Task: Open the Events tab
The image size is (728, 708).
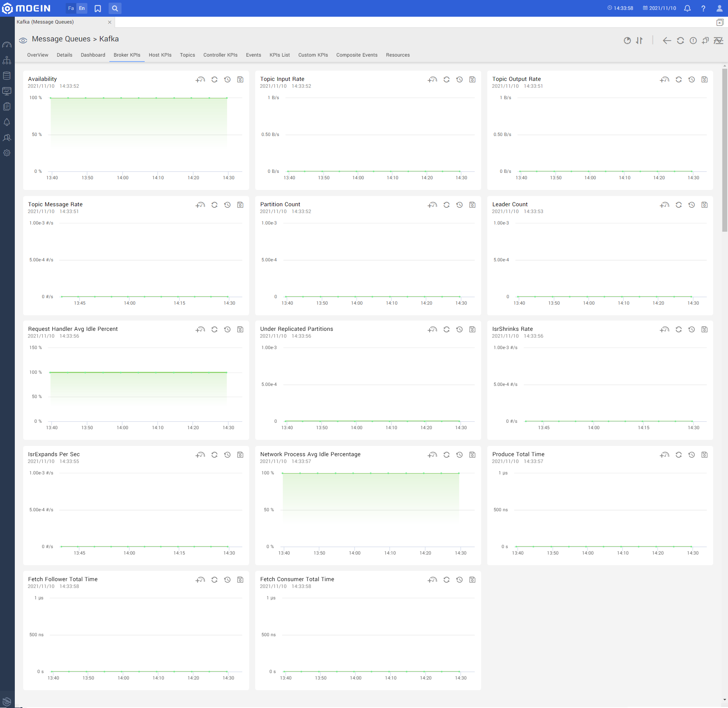Action: click(254, 55)
